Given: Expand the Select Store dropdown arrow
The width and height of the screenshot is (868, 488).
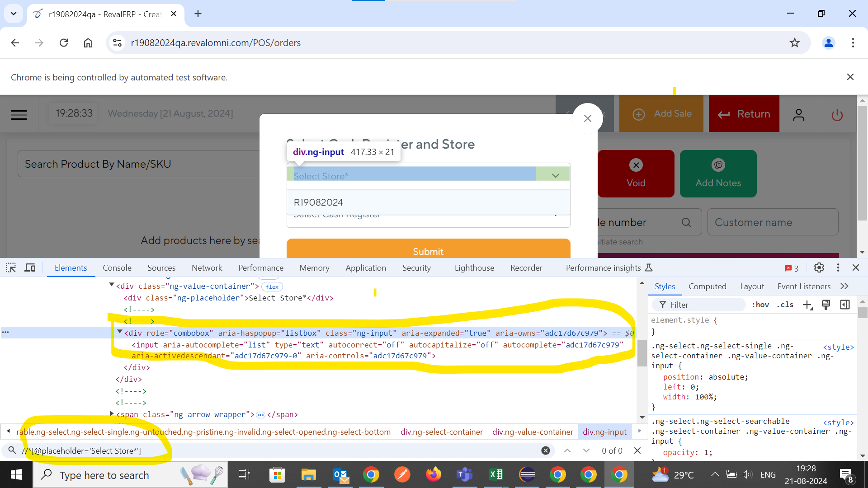Looking at the screenshot, I should 555,176.
